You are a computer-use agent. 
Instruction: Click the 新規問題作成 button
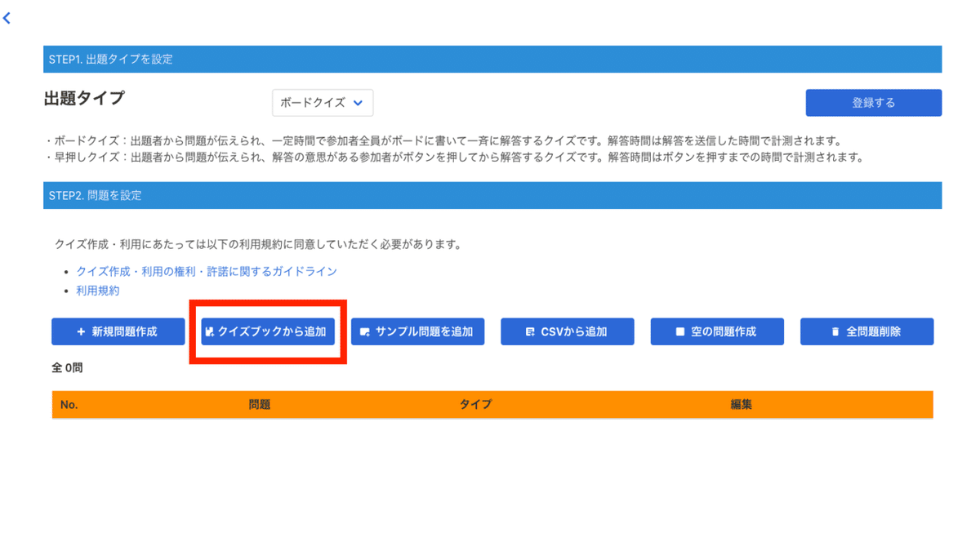tap(118, 331)
